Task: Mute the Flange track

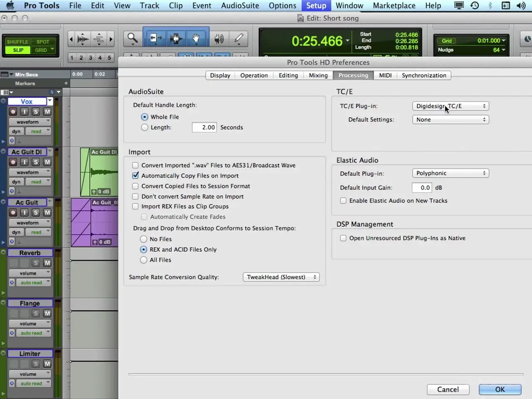Action: point(47,313)
